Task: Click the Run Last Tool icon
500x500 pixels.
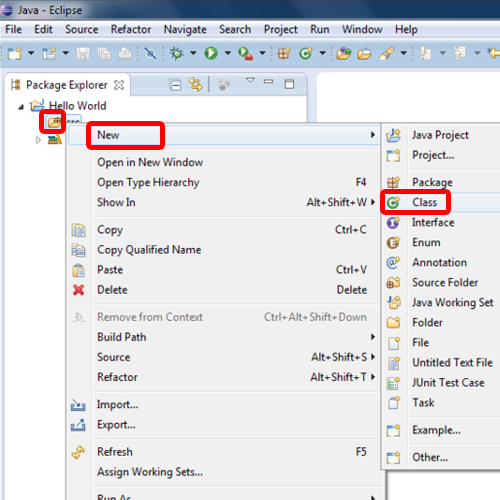Action: pyautogui.click(x=246, y=53)
